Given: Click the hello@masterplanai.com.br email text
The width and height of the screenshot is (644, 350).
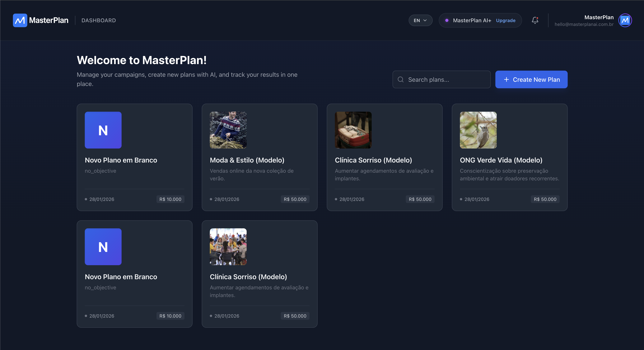Looking at the screenshot, I should (x=584, y=25).
